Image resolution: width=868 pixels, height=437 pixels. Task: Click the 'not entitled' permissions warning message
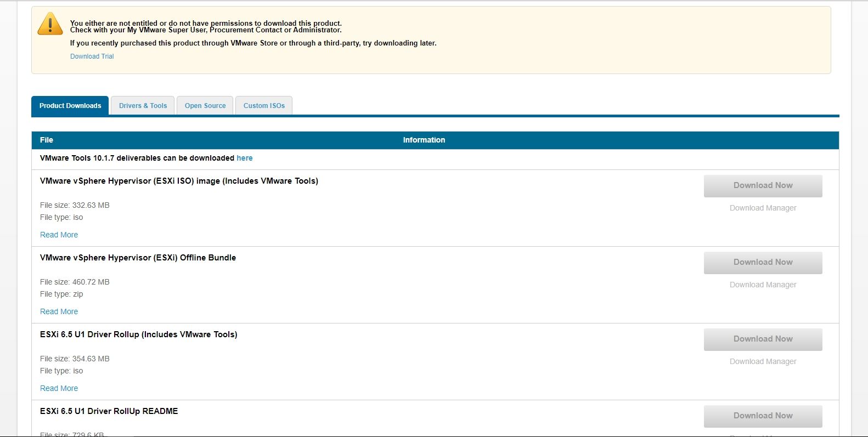point(206,26)
